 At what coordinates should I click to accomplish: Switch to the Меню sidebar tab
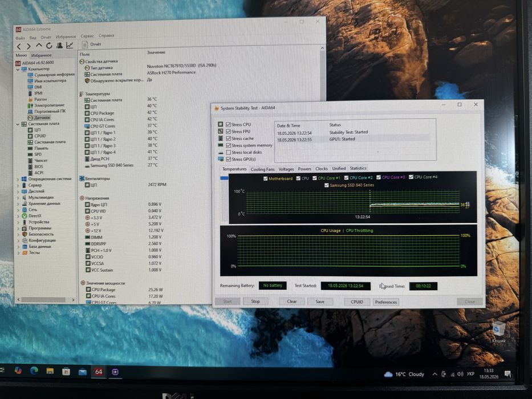(x=21, y=55)
